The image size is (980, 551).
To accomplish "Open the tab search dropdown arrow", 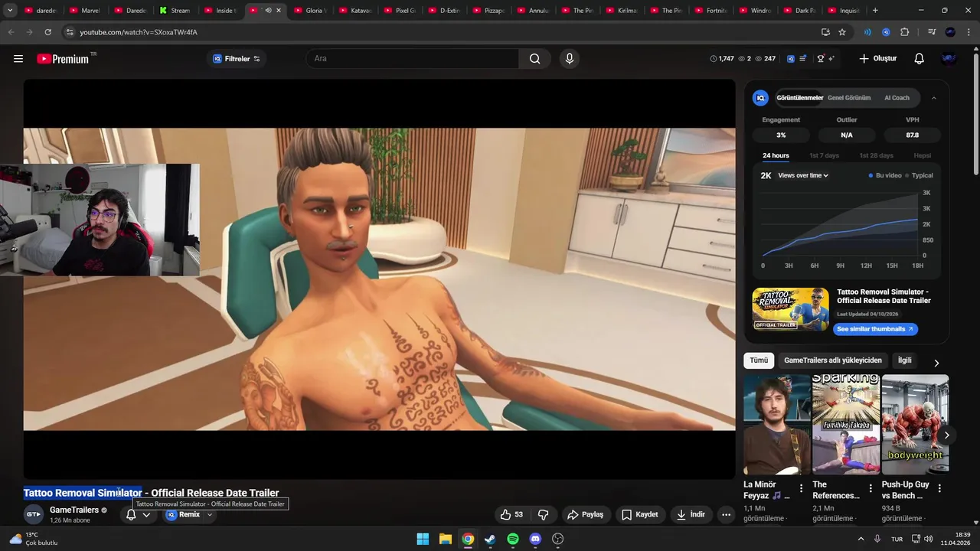I will click(10, 11).
